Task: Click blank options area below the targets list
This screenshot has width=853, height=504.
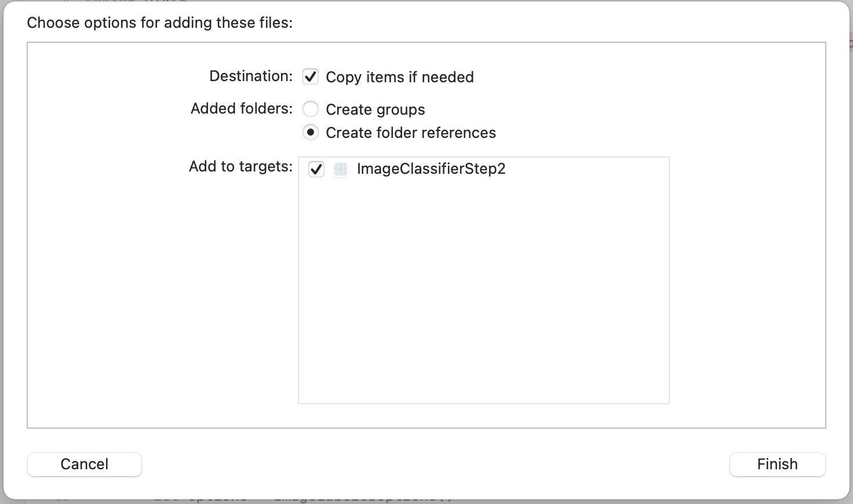Action: tap(483, 416)
